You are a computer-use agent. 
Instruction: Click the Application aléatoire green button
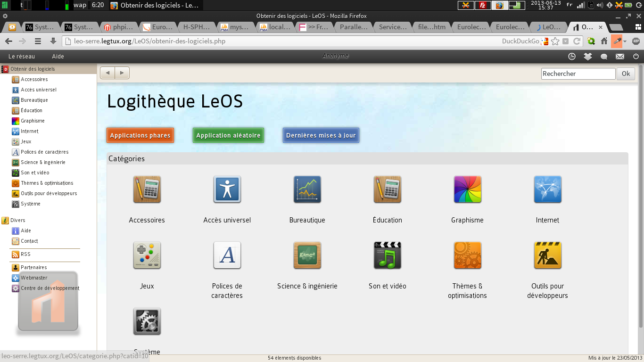(x=228, y=135)
